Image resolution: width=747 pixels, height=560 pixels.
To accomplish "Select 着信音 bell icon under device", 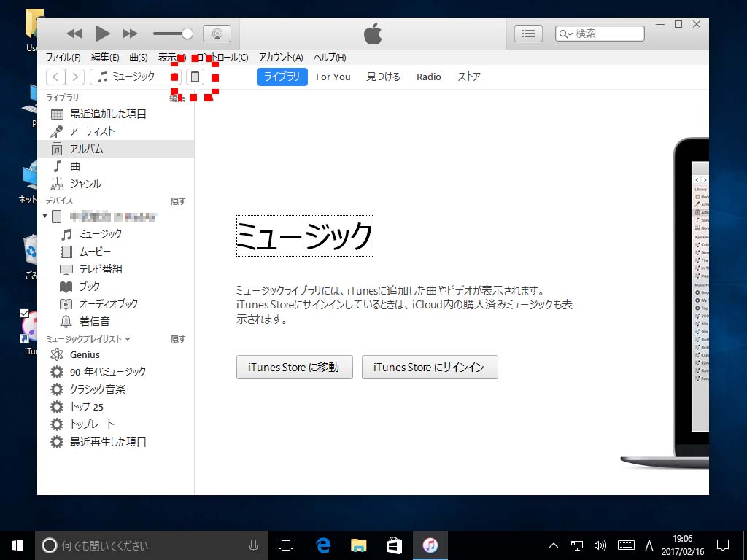I will 66,322.
